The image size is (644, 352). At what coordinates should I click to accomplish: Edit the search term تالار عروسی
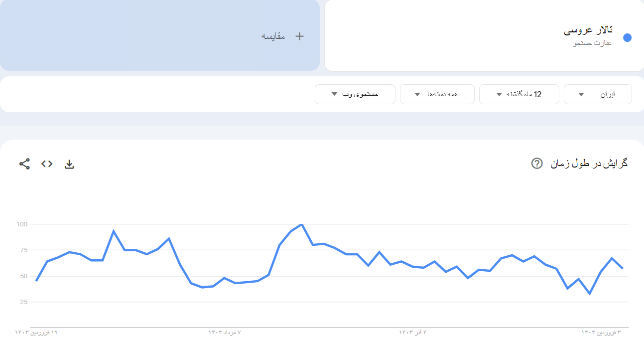click(588, 30)
